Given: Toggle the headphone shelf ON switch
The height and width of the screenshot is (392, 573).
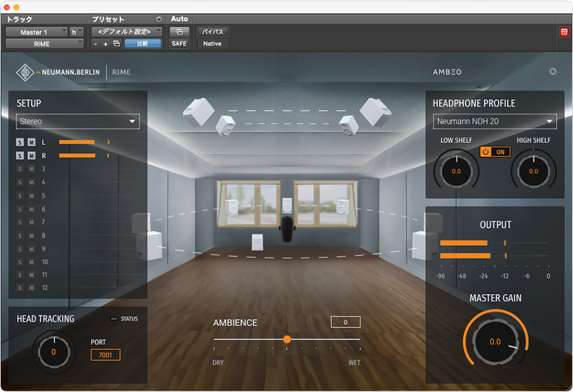Looking at the screenshot, I should click(495, 152).
